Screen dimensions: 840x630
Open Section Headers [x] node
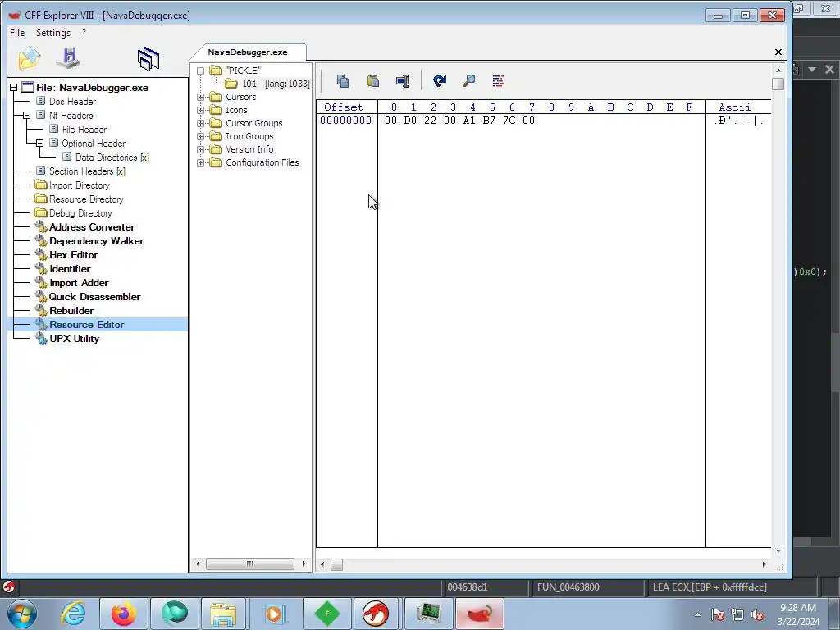(87, 171)
